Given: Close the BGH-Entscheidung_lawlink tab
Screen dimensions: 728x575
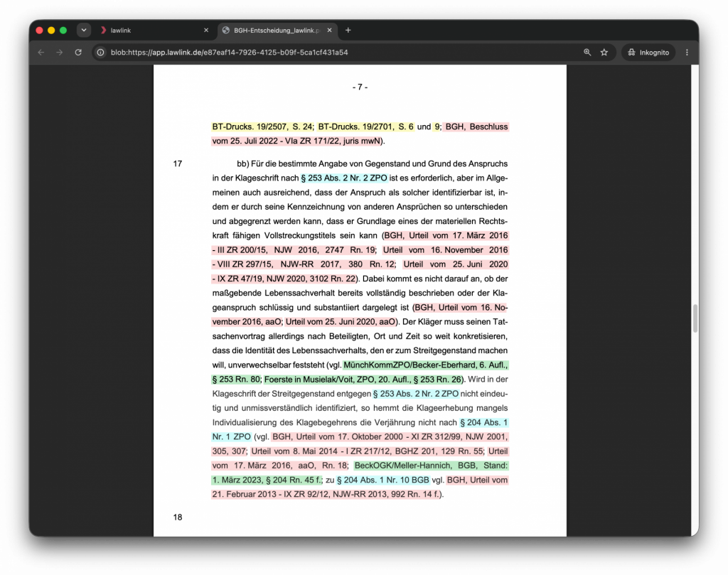Looking at the screenshot, I should 330,30.
